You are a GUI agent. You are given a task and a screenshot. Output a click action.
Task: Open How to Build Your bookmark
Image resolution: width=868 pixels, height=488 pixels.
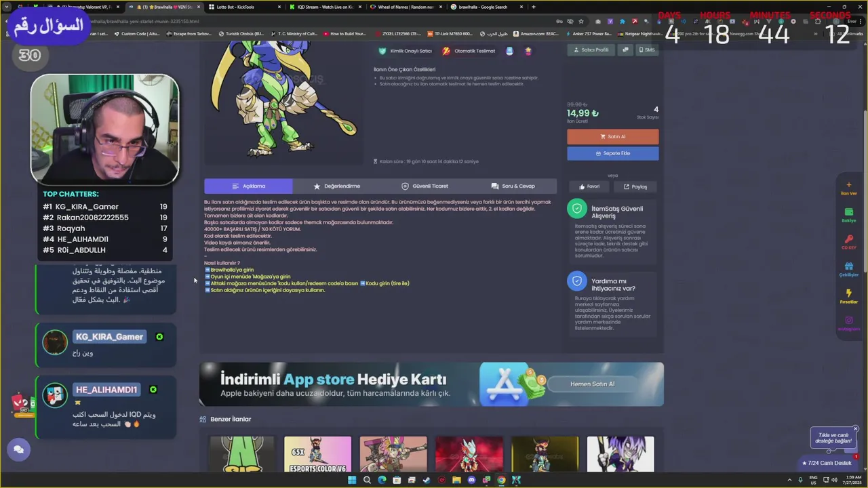tap(345, 33)
